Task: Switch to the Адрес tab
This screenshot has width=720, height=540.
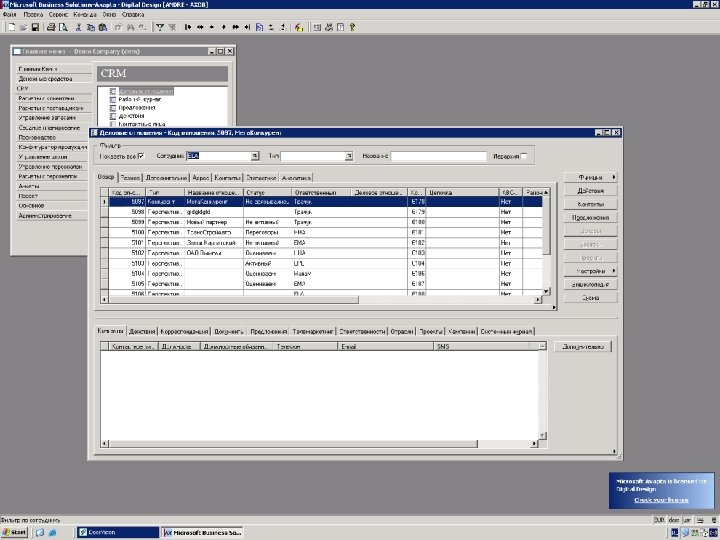Action: pyautogui.click(x=201, y=178)
